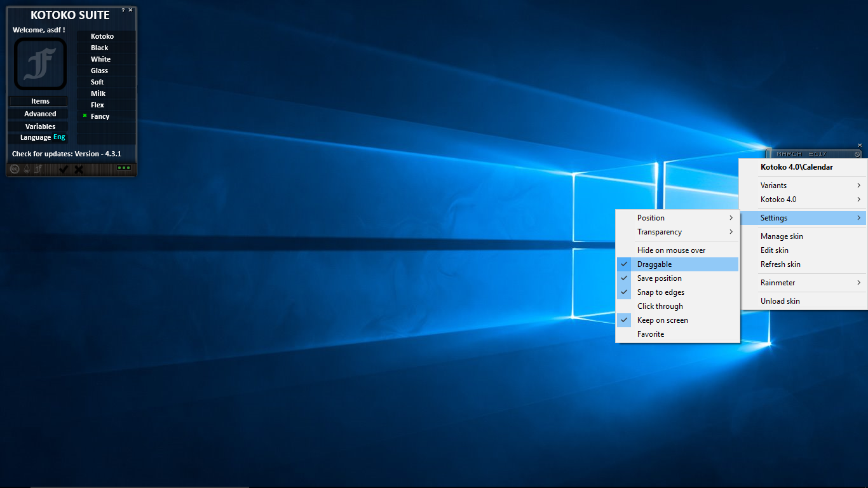Choose Refresh skin from context menu
This screenshot has width=868, height=488.
803,264
